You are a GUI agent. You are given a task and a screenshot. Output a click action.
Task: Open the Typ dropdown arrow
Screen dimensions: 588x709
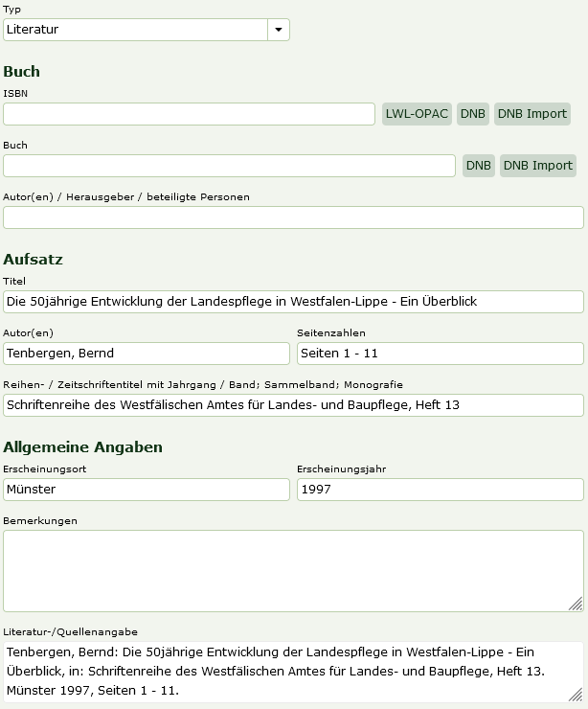(x=279, y=30)
